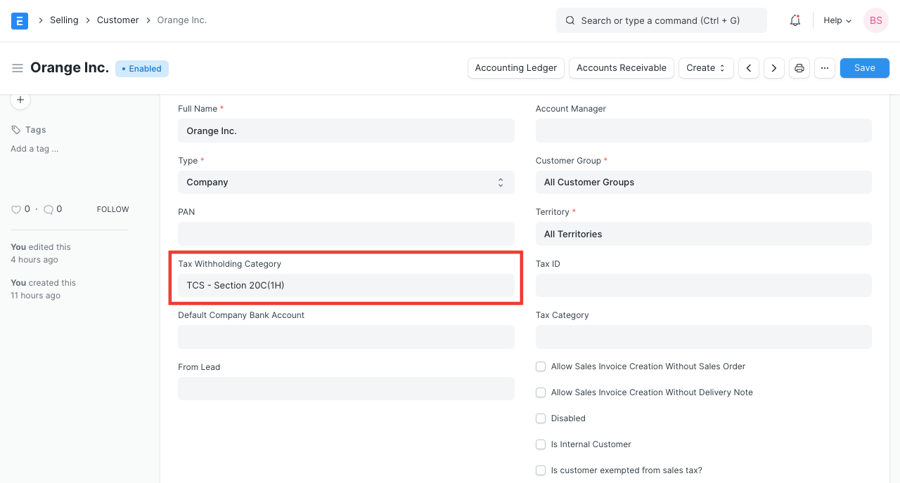Image resolution: width=900 pixels, height=483 pixels.
Task: Check the Disabled checkbox
Action: tap(541, 419)
